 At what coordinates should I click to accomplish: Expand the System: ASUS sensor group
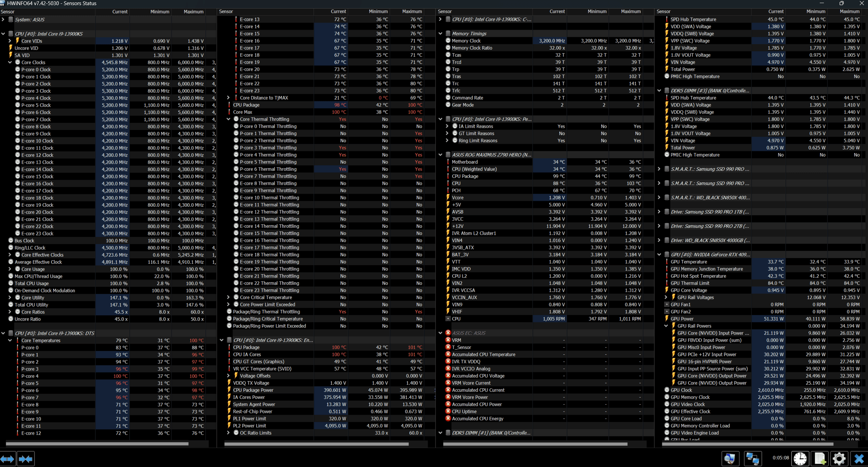pos(3,20)
